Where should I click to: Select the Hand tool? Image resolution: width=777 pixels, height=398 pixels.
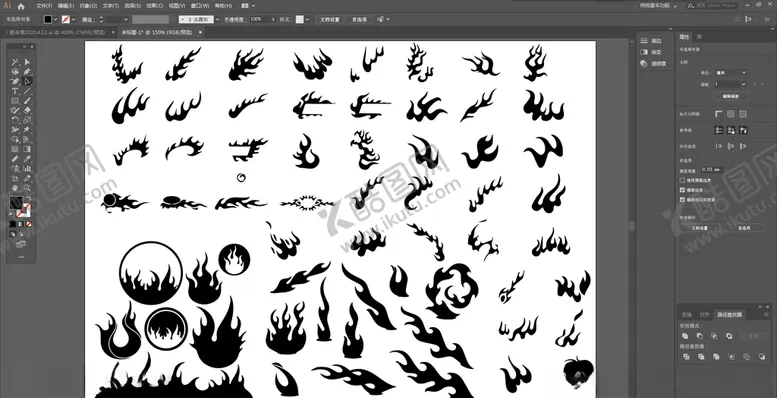(15, 188)
